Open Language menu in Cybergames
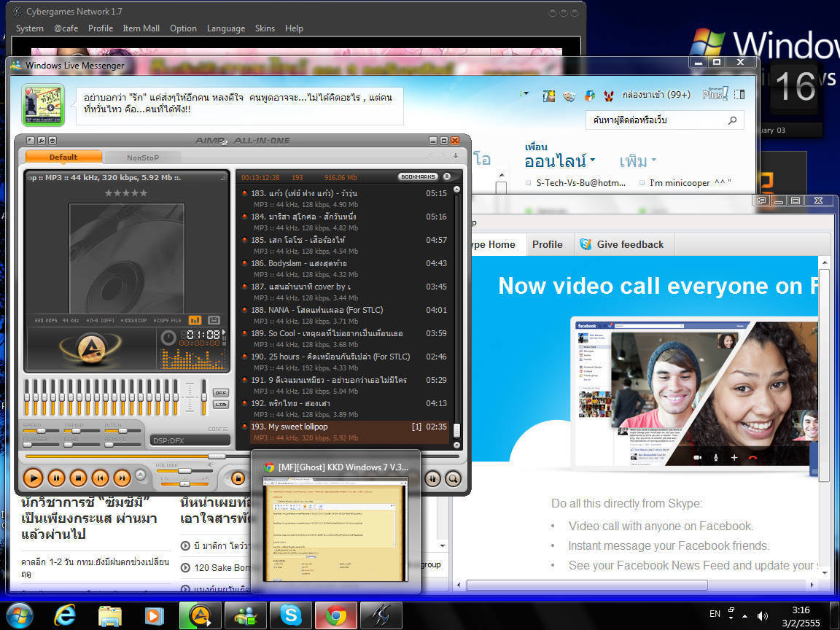 point(225,28)
